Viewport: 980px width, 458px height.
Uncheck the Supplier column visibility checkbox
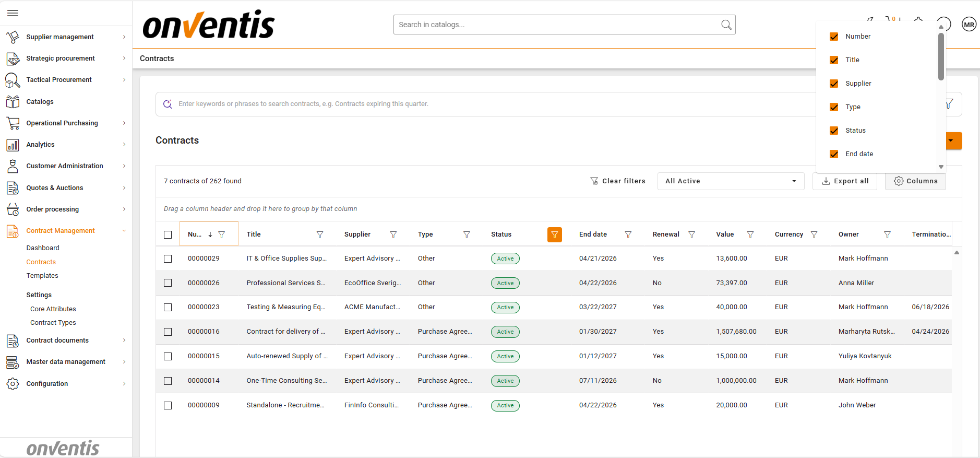834,84
